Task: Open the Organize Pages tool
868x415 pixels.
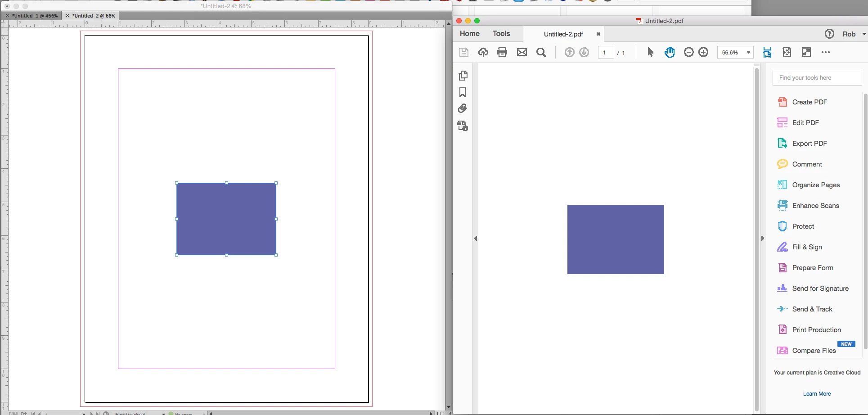Action: coord(809,185)
